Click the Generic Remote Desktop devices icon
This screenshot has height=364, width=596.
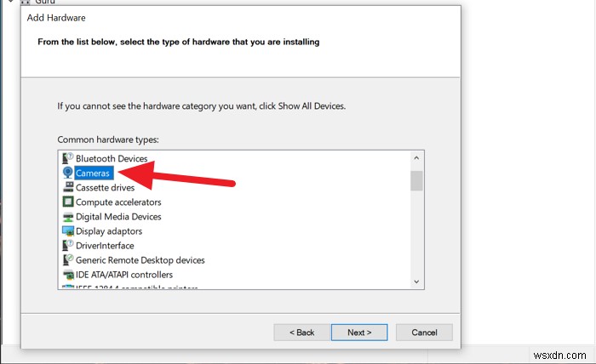tap(68, 259)
